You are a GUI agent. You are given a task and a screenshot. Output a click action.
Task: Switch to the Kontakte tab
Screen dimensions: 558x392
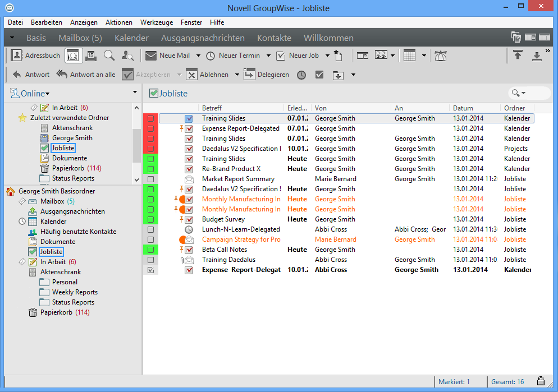click(x=274, y=38)
